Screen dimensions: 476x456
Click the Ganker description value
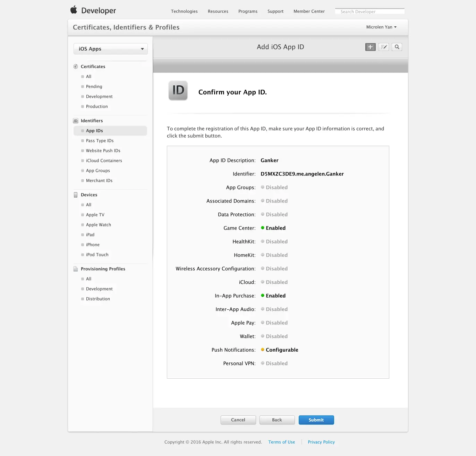[x=270, y=161]
